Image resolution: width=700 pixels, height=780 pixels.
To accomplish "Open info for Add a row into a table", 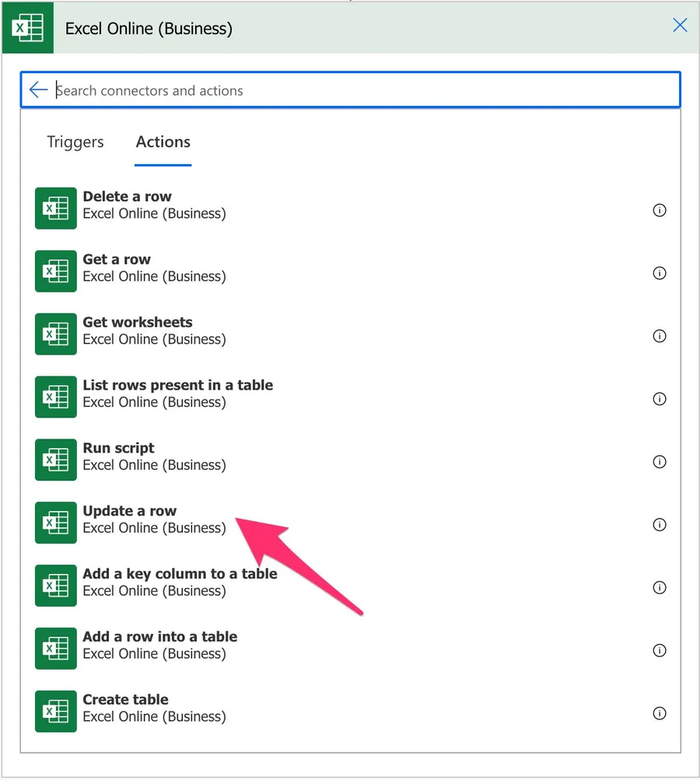I will [x=660, y=651].
